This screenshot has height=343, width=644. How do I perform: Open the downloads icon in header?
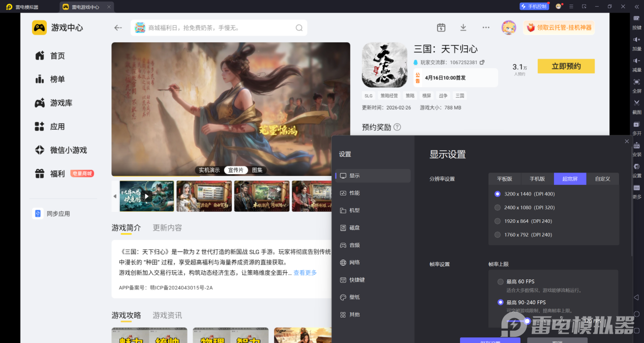click(463, 27)
